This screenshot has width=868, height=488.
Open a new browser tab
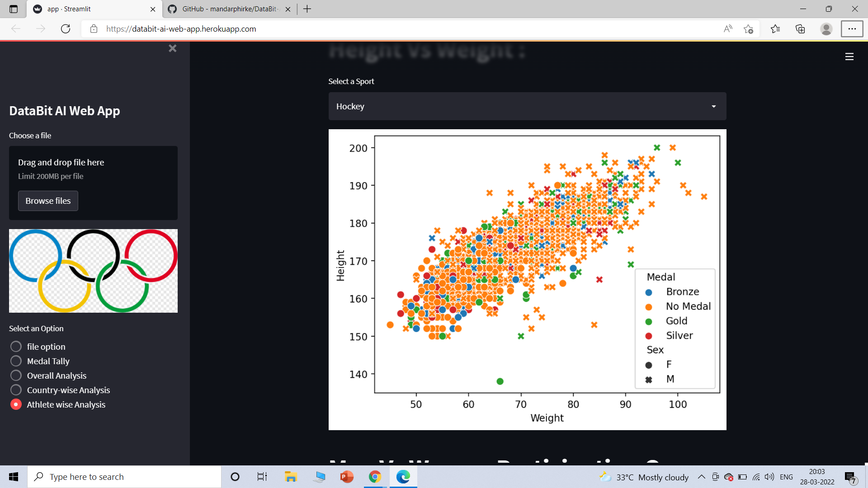point(307,9)
